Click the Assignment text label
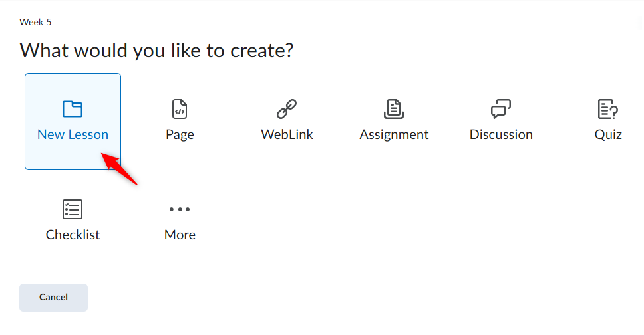Viewport: 644px width, 335px height. point(394,135)
